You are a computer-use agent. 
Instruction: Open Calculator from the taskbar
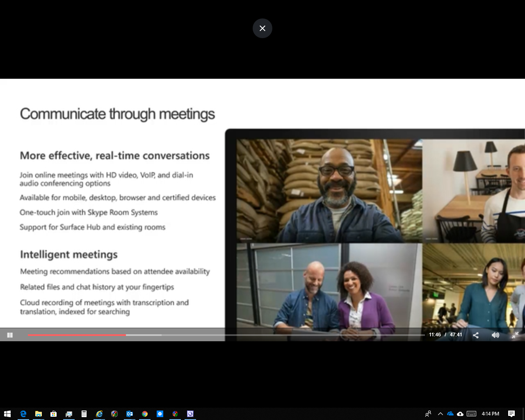(84, 414)
